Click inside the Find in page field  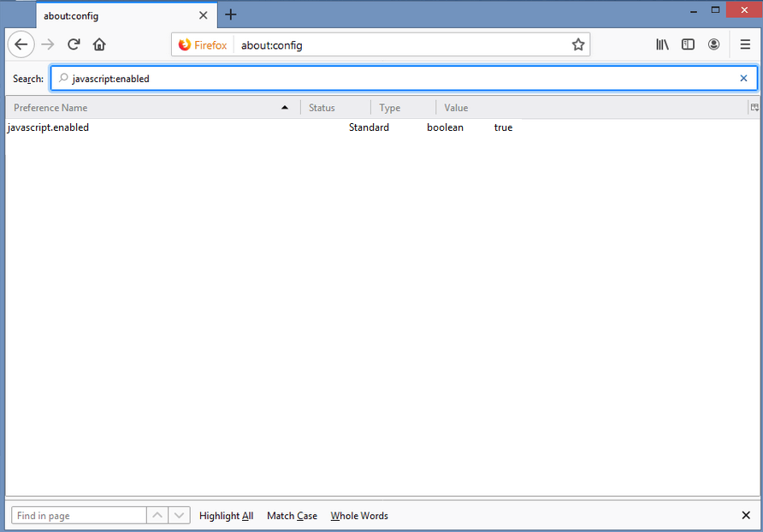(77, 515)
